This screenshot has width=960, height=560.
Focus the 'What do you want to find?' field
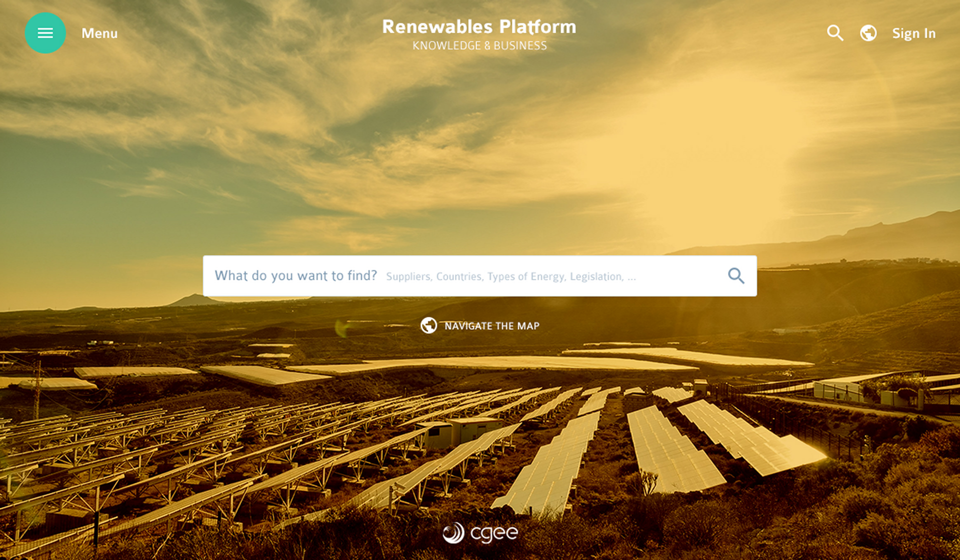coord(295,276)
